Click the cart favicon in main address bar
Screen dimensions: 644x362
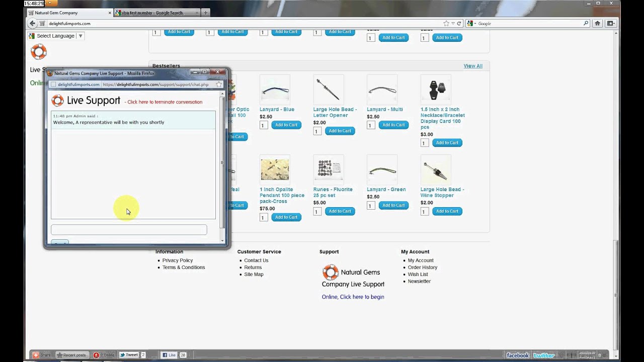[42, 23]
